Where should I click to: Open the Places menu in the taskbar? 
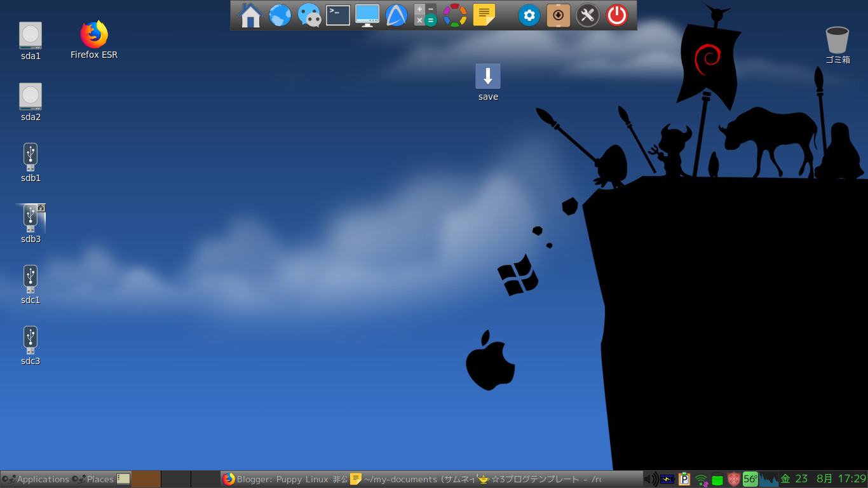[93, 479]
